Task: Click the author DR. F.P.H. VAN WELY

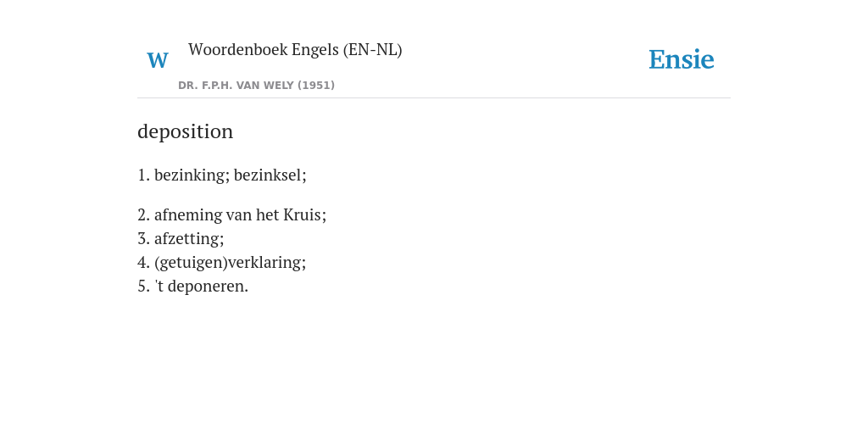Action: click(236, 86)
